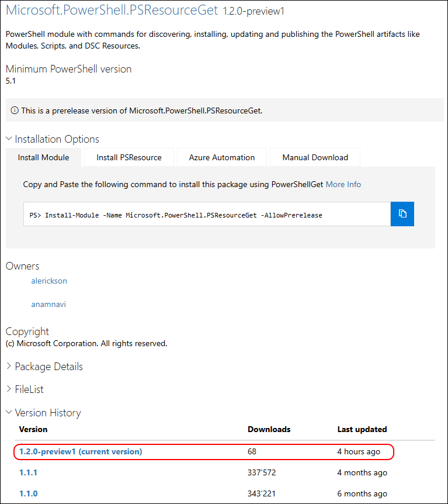Screen dimensions: 448x504
Task: Click inside the Install-Module command box
Action: (207, 214)
